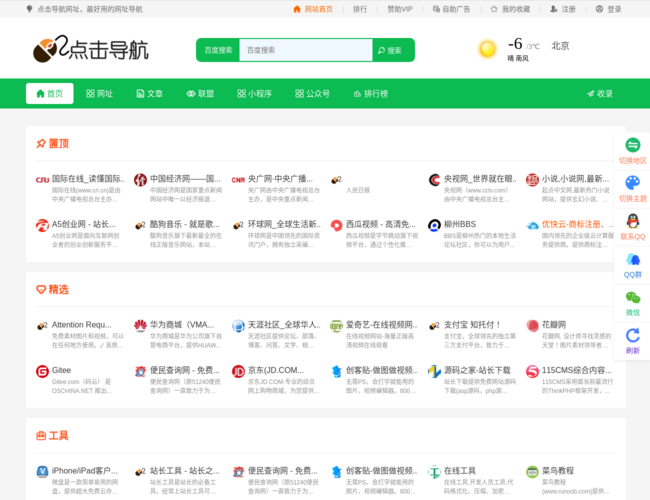Open the Attention Requ... site link
Viewport: 650px width, 500px height.
click(82, 325)
